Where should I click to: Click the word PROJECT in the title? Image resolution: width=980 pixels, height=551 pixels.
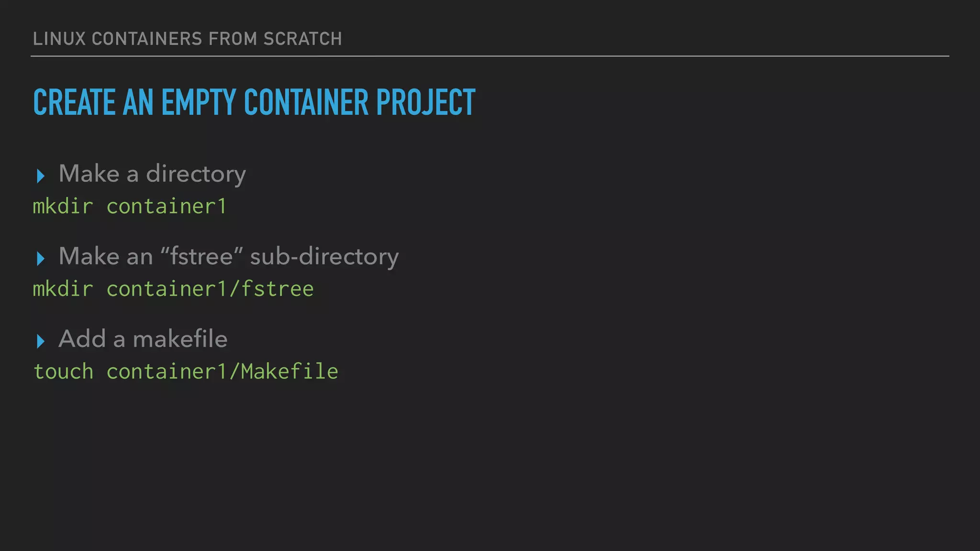click(425, 102)
